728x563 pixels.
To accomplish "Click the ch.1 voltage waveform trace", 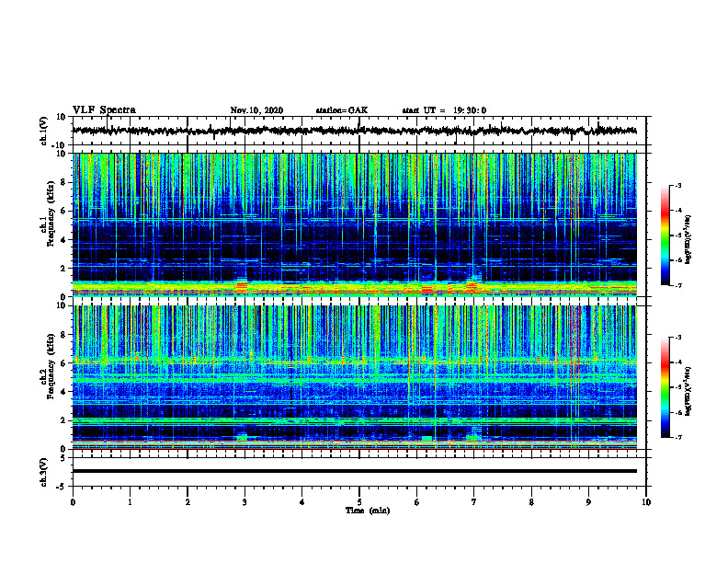I will point(354,131).
